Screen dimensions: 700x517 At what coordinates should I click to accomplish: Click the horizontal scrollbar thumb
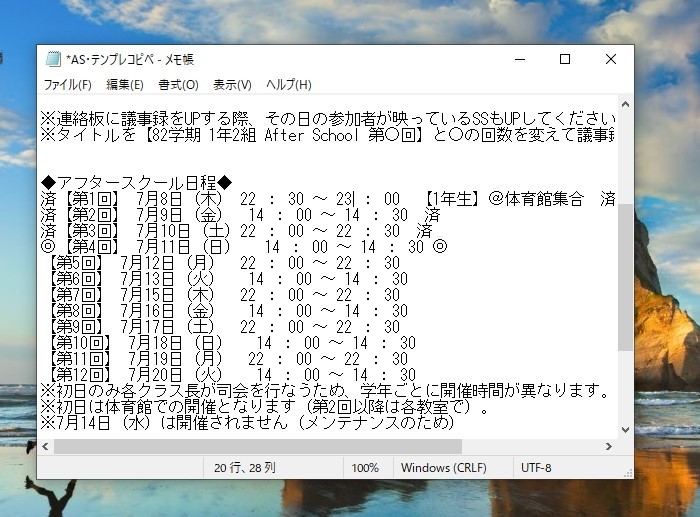(x=258, y=446)
